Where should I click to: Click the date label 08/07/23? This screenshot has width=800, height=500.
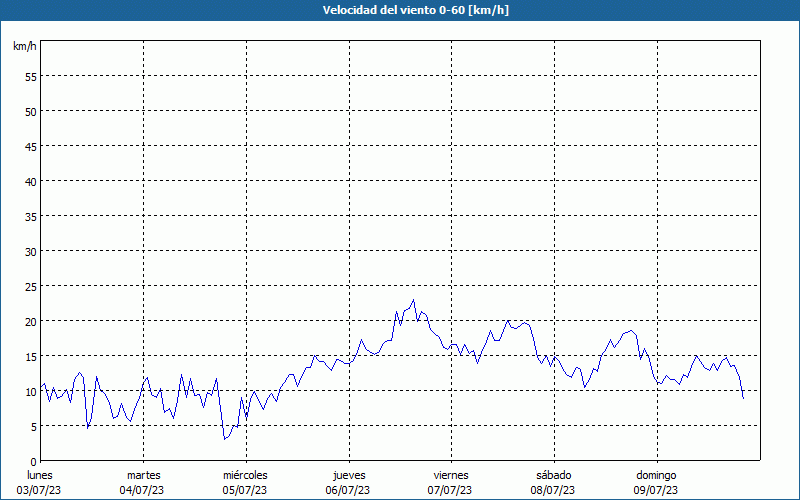click(553, 490)
